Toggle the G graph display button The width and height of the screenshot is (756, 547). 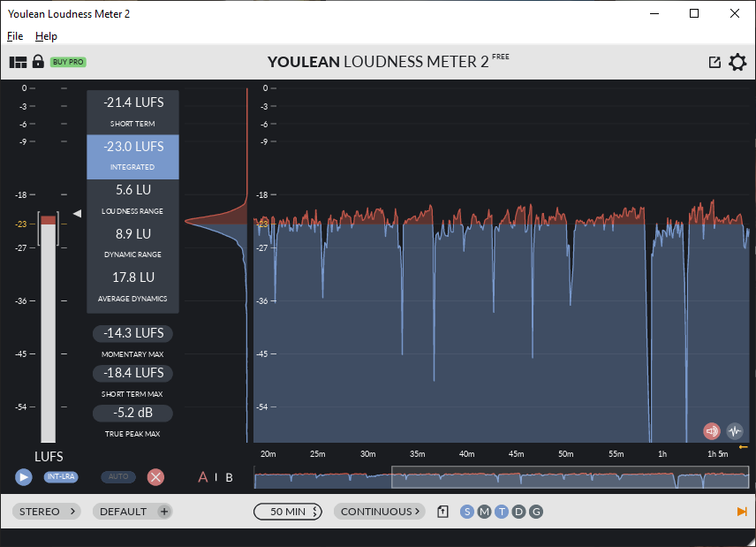536,512
